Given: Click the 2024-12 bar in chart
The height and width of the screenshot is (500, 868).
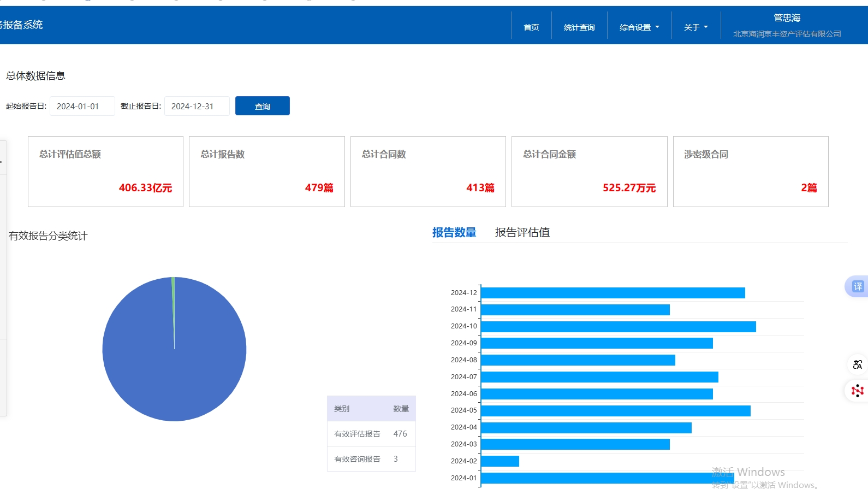Looking at the screenshot, I should pos(613,293).
